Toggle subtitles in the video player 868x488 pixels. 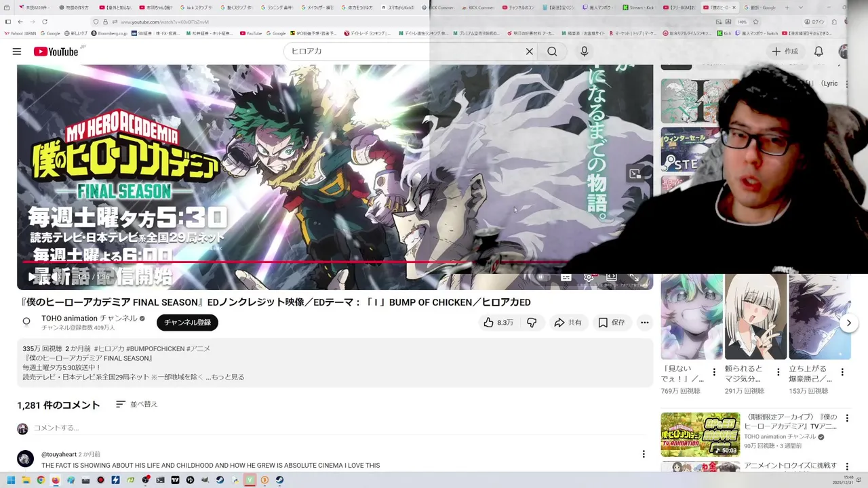[566, 277]
